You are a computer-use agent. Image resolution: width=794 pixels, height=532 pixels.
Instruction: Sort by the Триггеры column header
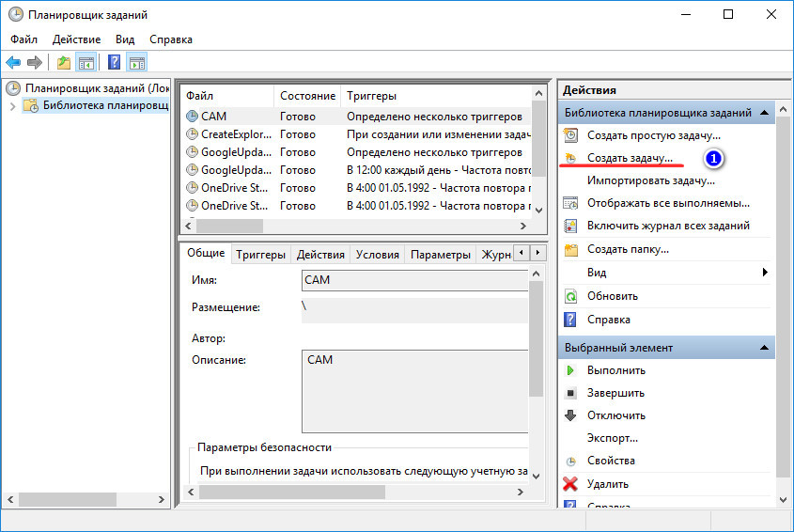point(436,96)
